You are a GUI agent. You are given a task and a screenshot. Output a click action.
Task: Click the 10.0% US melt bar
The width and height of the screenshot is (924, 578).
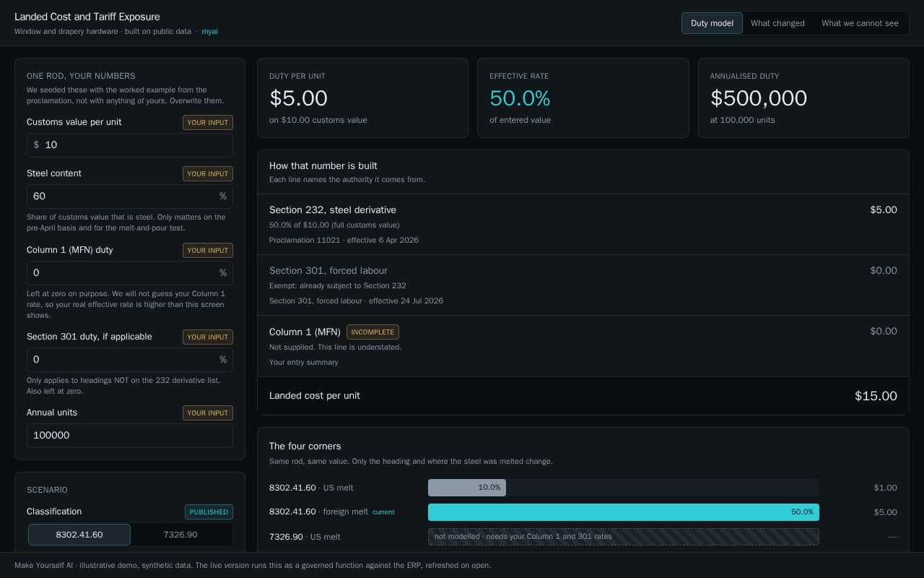click(467, 488)
